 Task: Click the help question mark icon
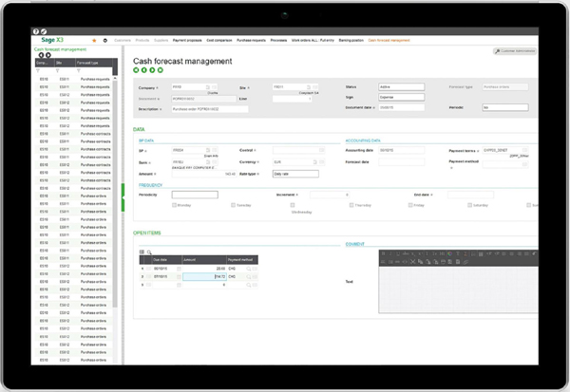36,31
